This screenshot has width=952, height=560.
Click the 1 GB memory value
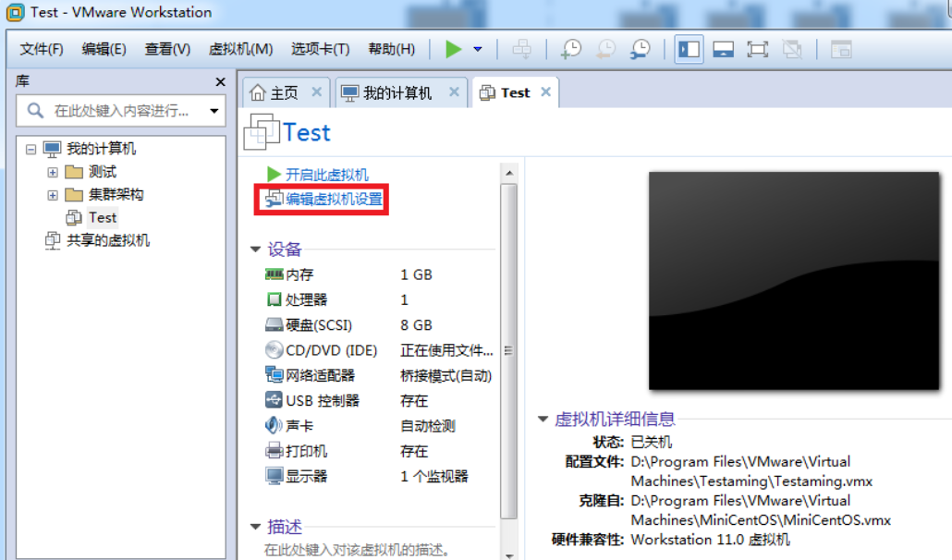pyautogui.click(x=417, y=274)
